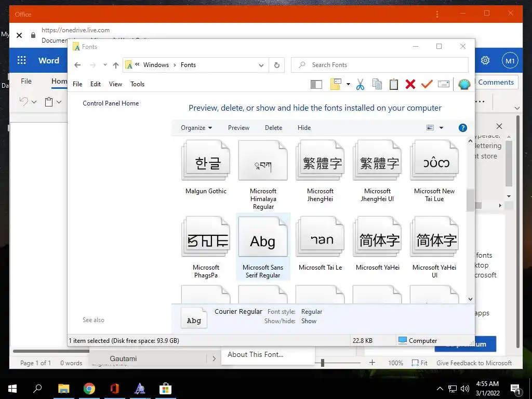The image size is (532, 399).
Task: Open the Edit menu in the Fonts window
Action: click(x=96, y=84)
